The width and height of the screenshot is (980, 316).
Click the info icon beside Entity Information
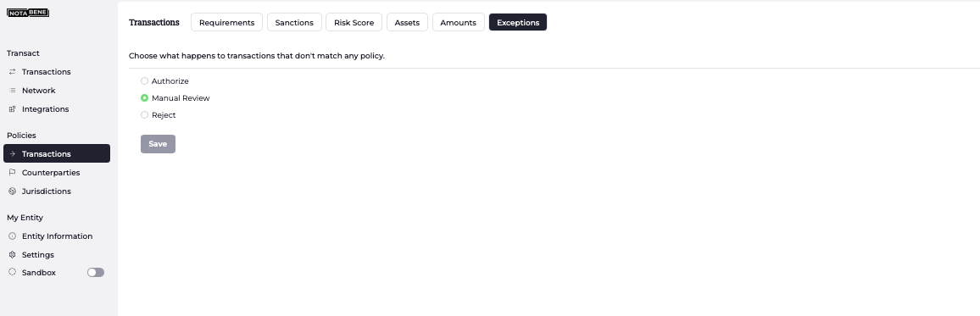[12, 236]
